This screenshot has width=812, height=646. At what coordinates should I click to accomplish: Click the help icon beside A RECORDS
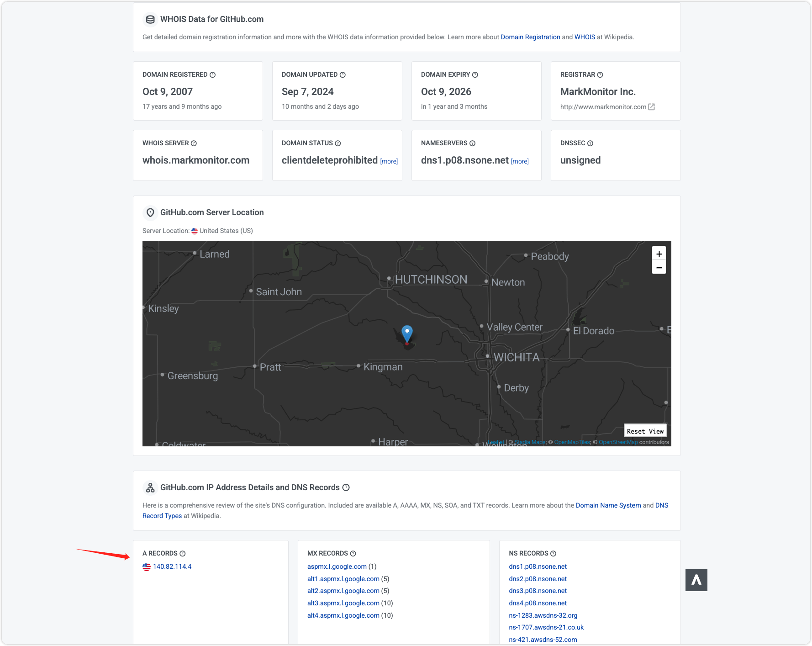[x=183, y=554]
